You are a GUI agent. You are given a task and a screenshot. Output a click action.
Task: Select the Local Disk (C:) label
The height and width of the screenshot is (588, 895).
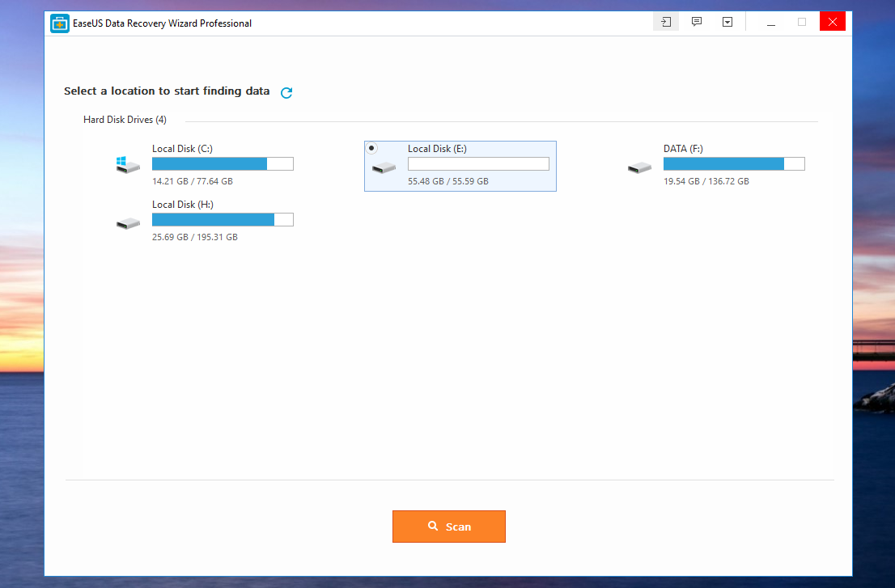pos(182,149)
